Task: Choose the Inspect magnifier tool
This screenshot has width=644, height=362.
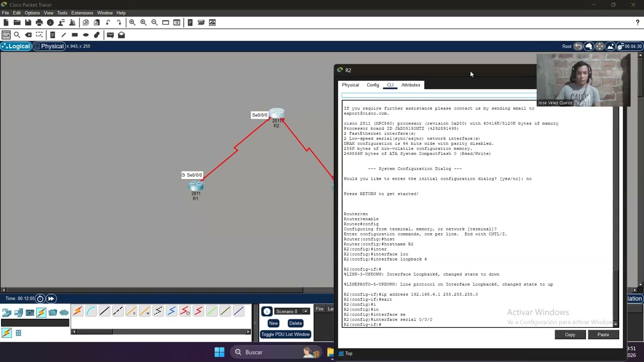Action: tap(17, 35)
